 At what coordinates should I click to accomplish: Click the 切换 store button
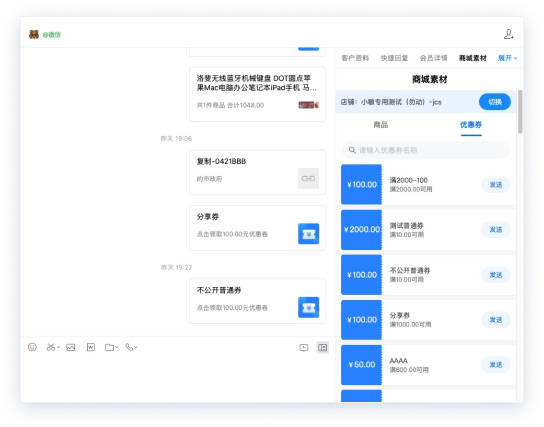495,102
